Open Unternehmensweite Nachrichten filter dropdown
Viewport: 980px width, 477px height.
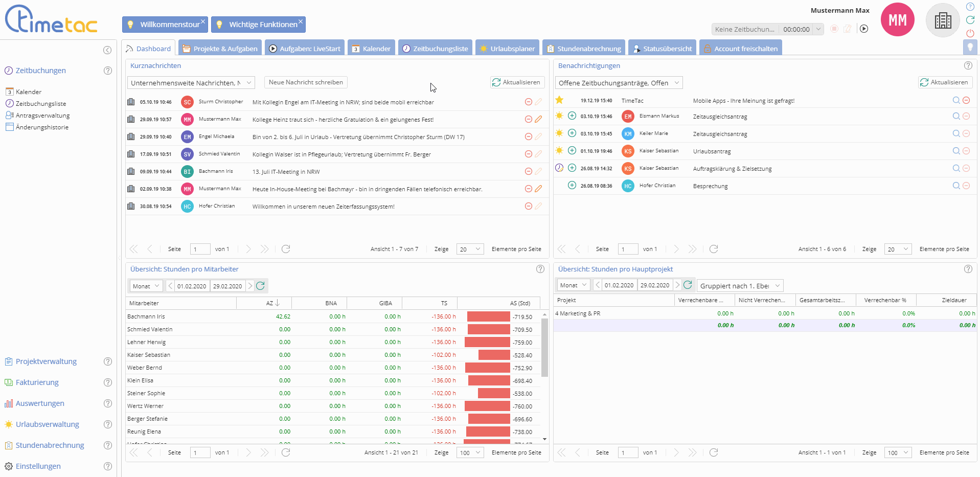249,83
